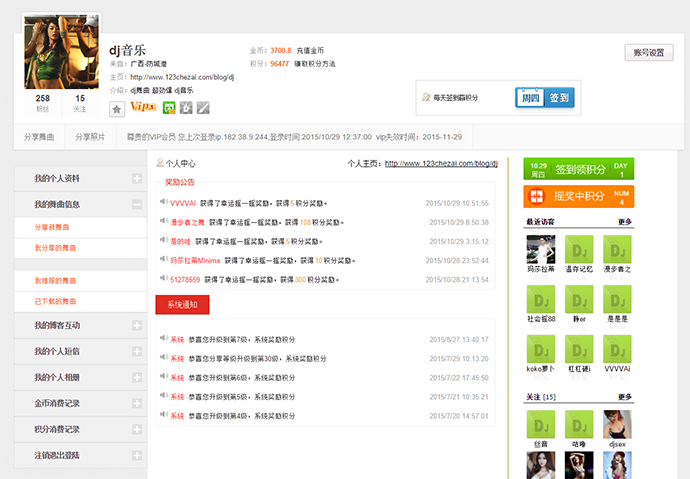Click the 96477 points value
This screenshot has width=690, height=479.
[x=279, y=64]
